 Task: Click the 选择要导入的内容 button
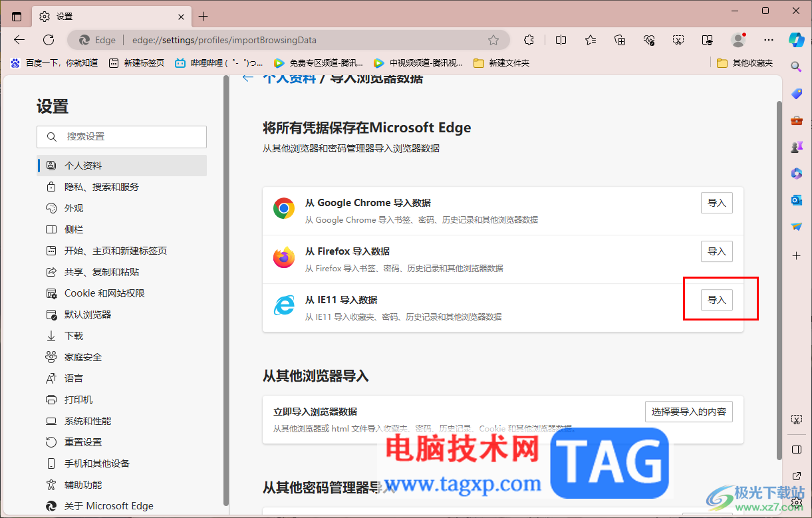689,411
